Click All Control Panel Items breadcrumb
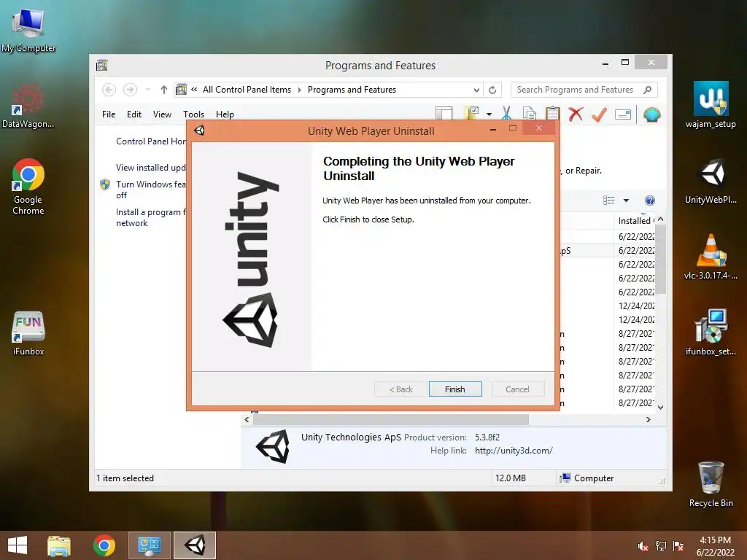Viewport: 747px width, 560px height. [247, 90]
